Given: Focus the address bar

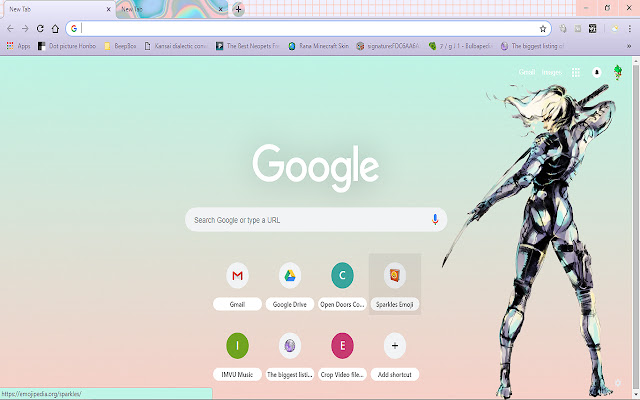Looking at the screenshot, I should point(308,29).
